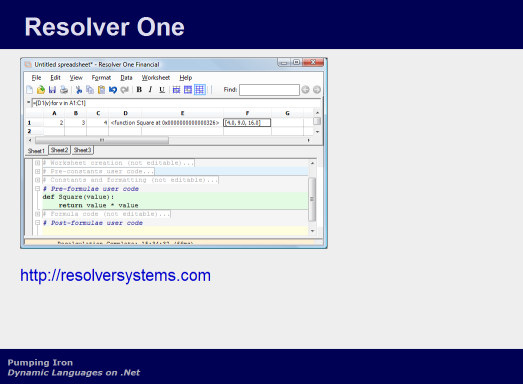Image resolution: width=523 pixels, height=384 pixels.
Task: Click the highlighted third grid layout icon
Action: pyautogui.click(x=199, y=90)
